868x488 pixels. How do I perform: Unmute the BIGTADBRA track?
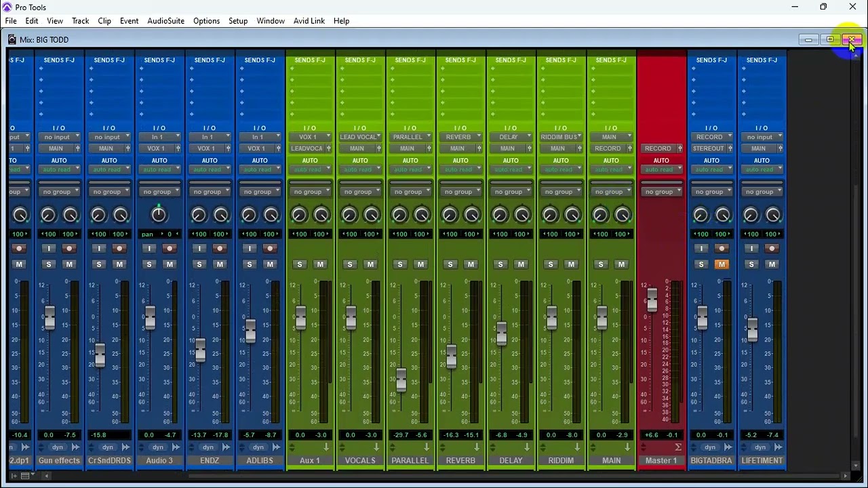click(722, 264)
